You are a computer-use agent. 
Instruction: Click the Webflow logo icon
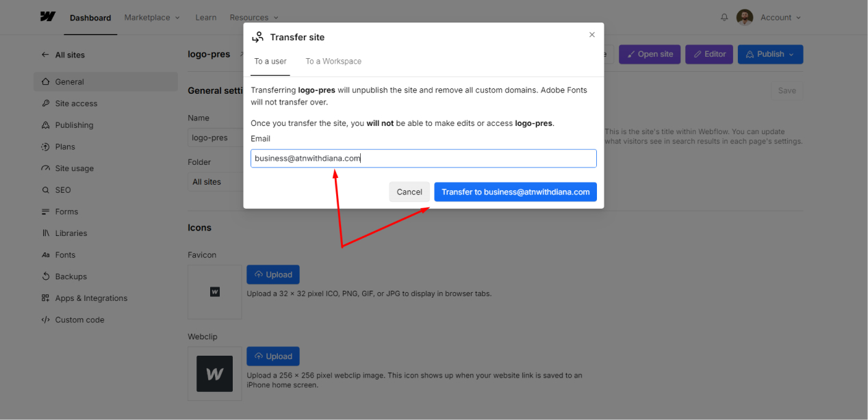(47, 17)
